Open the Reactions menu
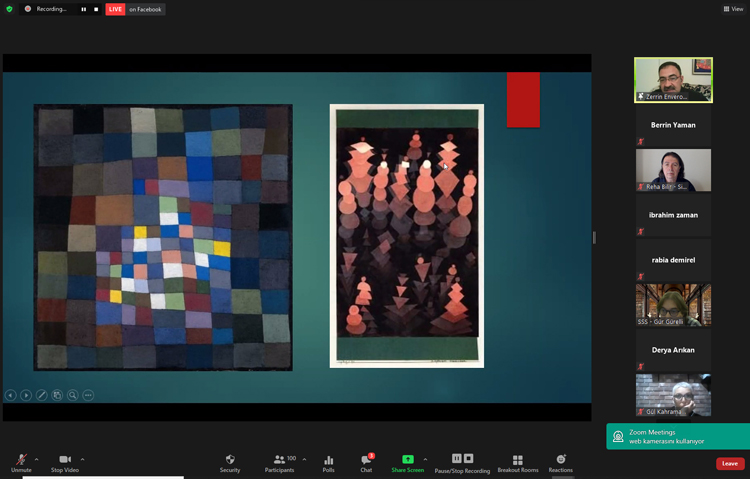 (x=560, y=462)
